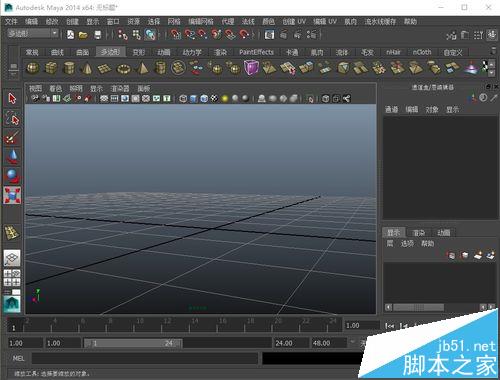This screenshot has width=500, height=380.
Task: Switch to the 动画 shelf tab
Action: (x=164, y=52)
